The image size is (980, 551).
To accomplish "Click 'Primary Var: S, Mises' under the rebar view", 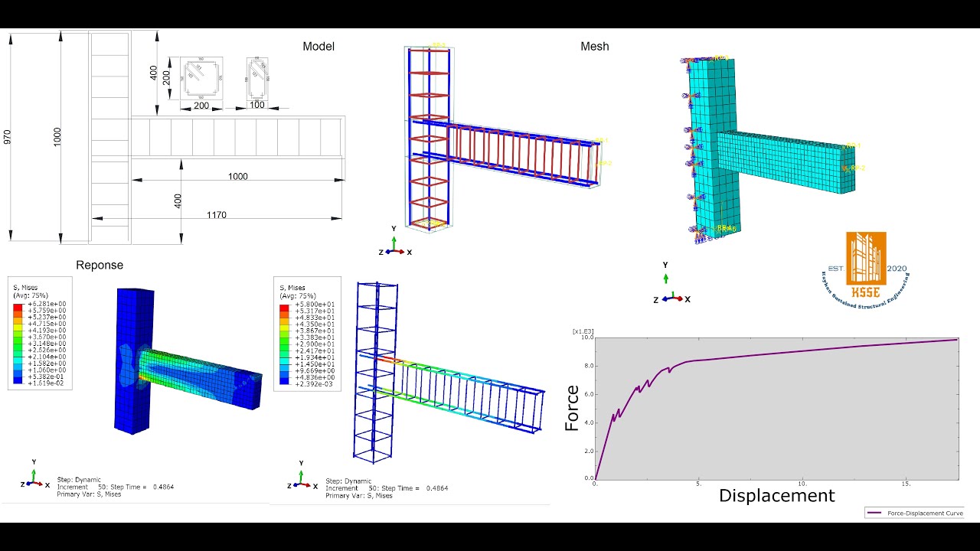I will point(359,496).
